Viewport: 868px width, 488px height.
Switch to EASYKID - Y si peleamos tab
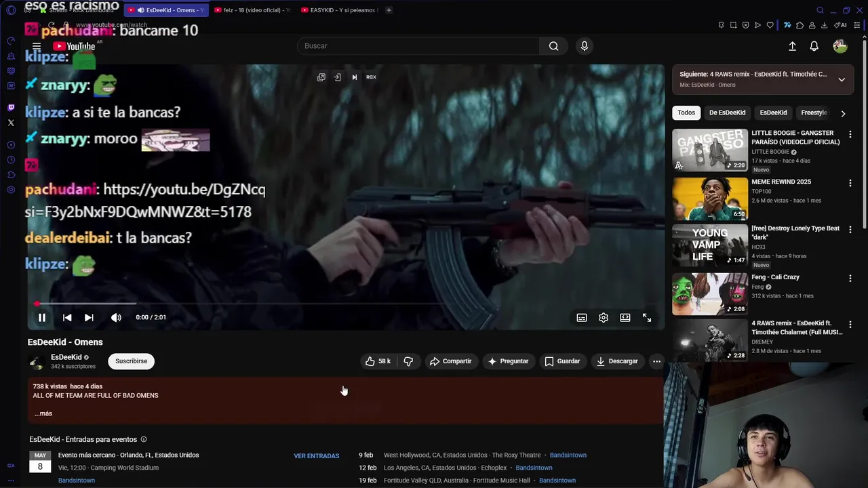tap(339, 10)
